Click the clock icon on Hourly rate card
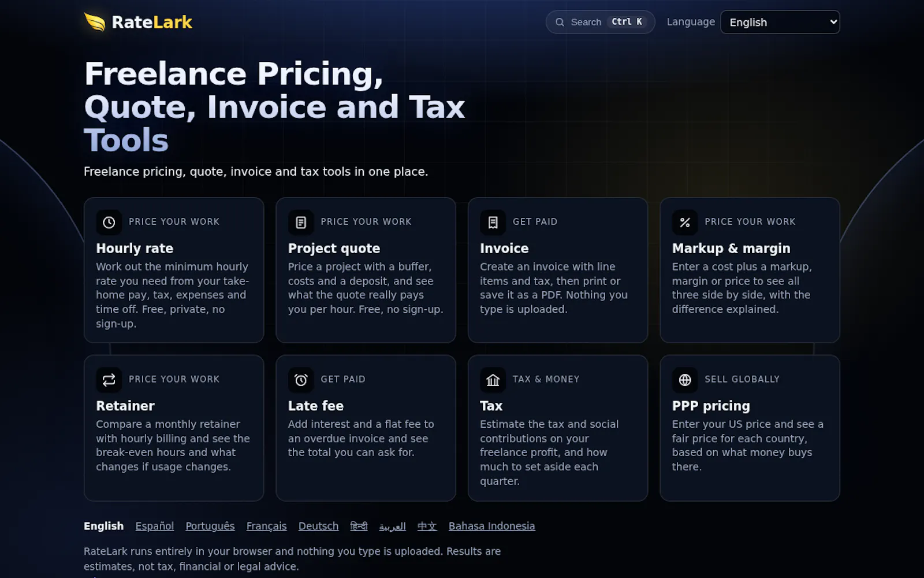This screenshot has width=924, height=578. [109, 222]
